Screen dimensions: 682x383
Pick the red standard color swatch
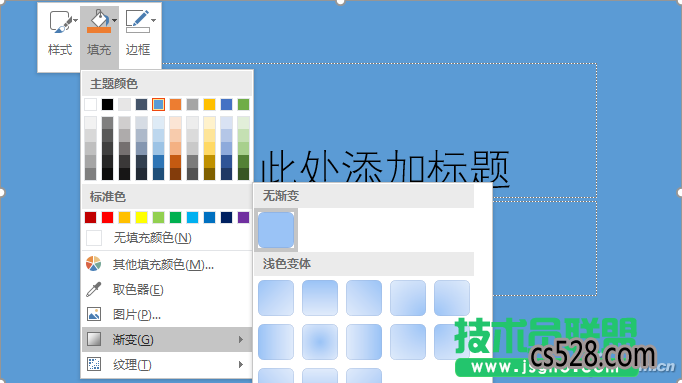coord(107,217)
